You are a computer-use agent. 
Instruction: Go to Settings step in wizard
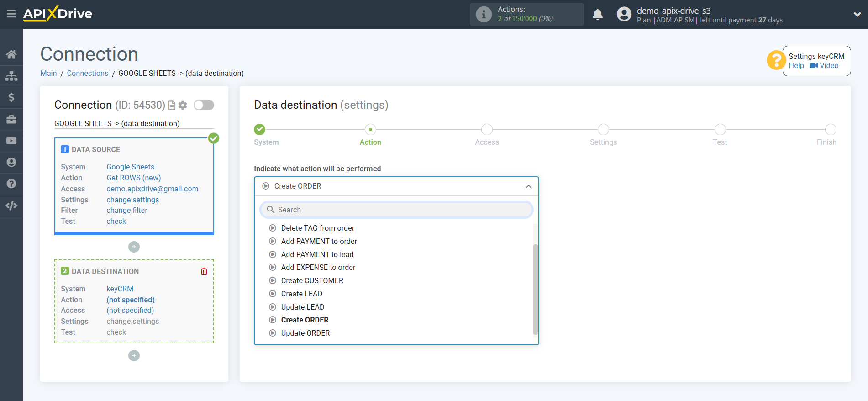(x=603, y=130)
